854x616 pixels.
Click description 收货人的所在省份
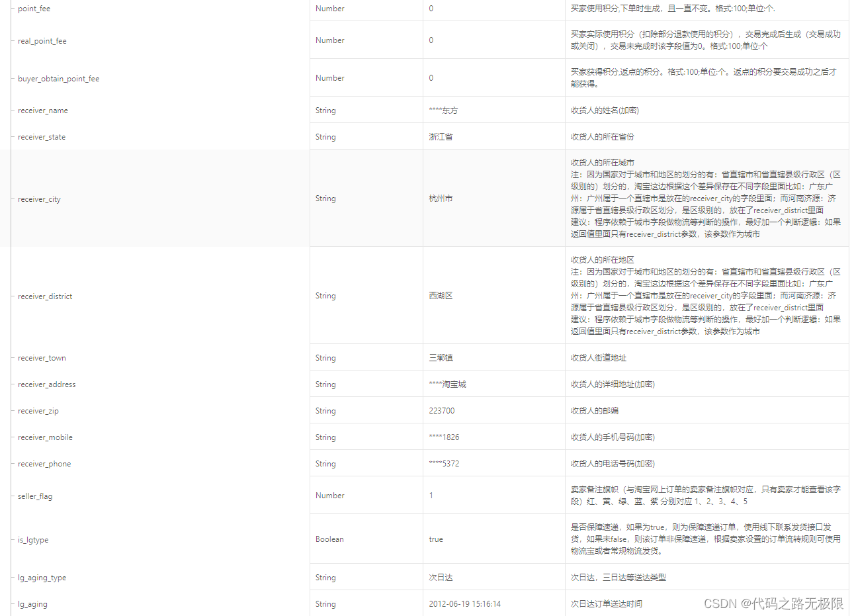click(x=602, y=137)
